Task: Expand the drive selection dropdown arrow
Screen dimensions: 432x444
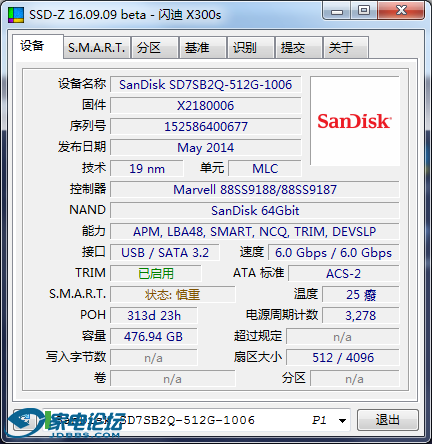Action: [x=342, y=421]
